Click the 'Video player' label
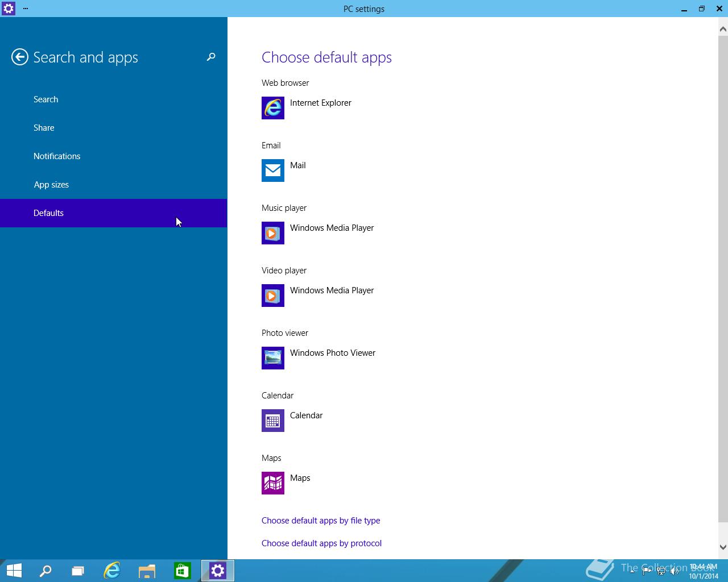The height and width of the screenshot is (582, 728). click(x=284, y=271)
